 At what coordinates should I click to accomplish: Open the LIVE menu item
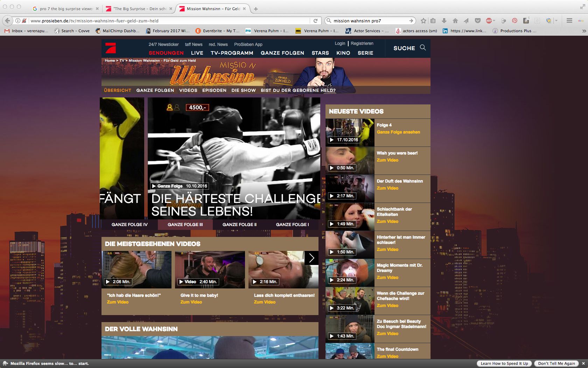pyautogui.click(x=197, y=53)
